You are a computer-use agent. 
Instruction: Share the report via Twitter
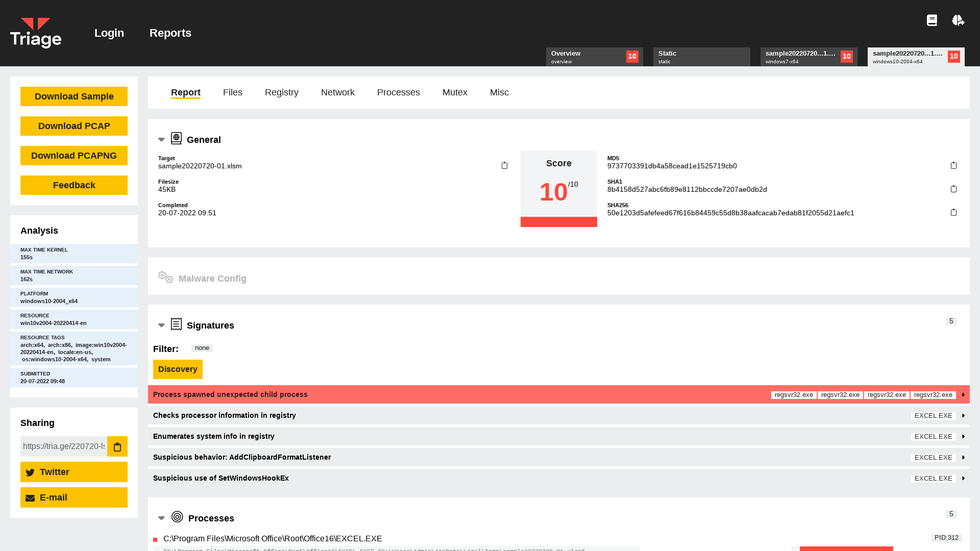(x=73, y=472)
